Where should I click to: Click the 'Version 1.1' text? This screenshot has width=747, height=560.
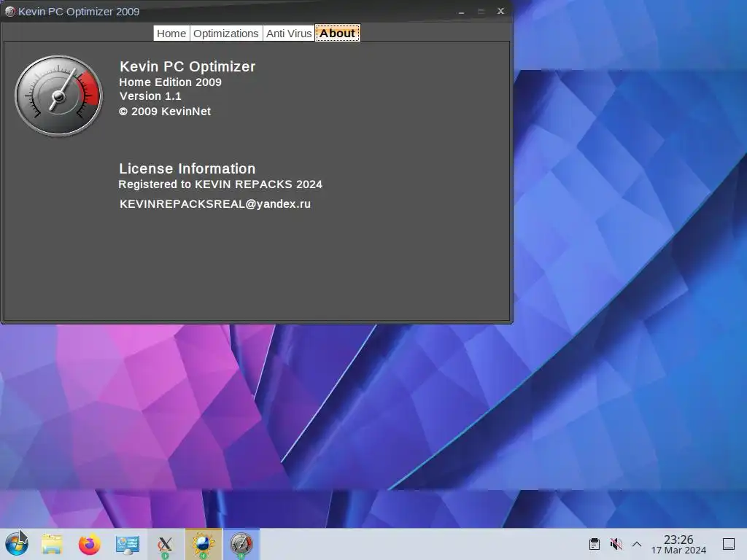150,96
